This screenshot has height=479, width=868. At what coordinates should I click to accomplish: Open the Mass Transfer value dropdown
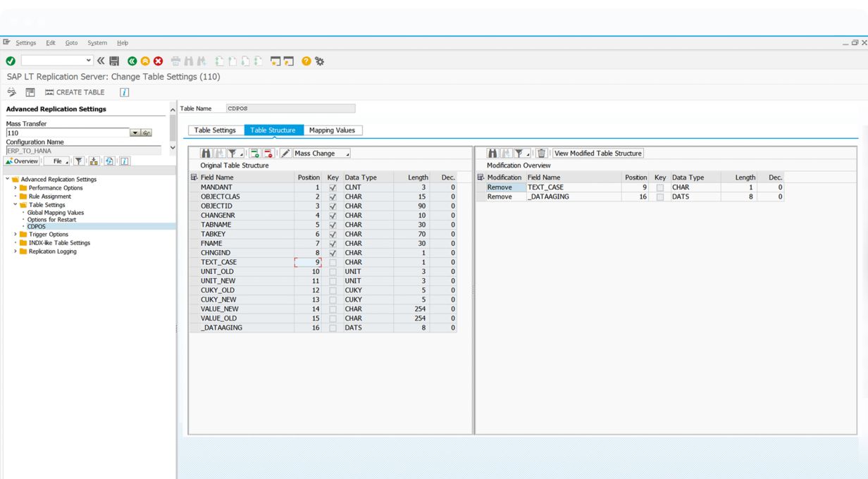(135, 133)
